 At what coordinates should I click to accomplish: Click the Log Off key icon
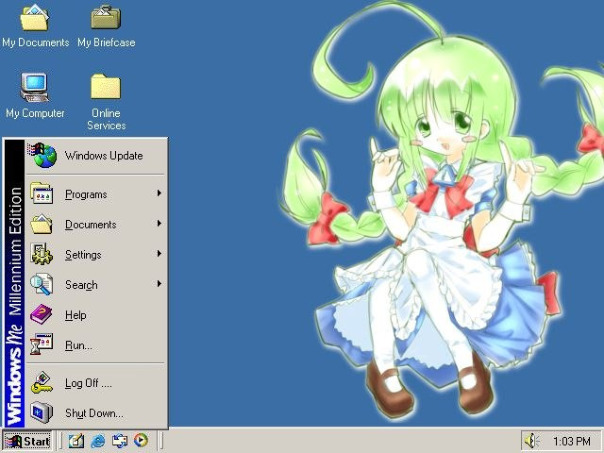click(x=42, y=383)
